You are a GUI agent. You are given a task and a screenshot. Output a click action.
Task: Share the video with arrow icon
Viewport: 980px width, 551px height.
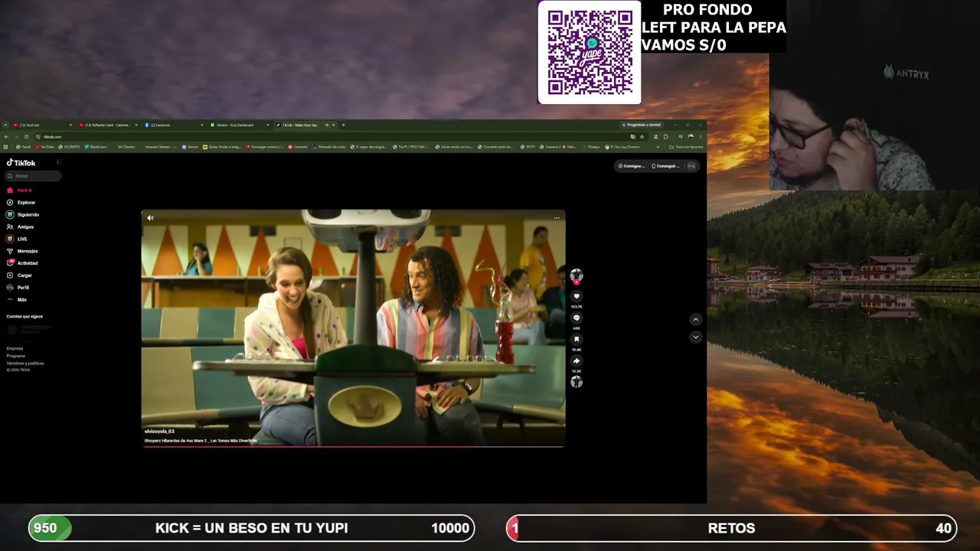pyautogui.click(x=577, y=360)
